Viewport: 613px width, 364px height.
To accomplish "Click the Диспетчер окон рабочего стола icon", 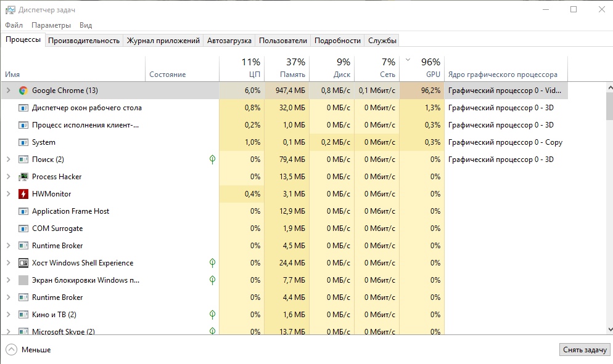I will [x=23, y=108].
